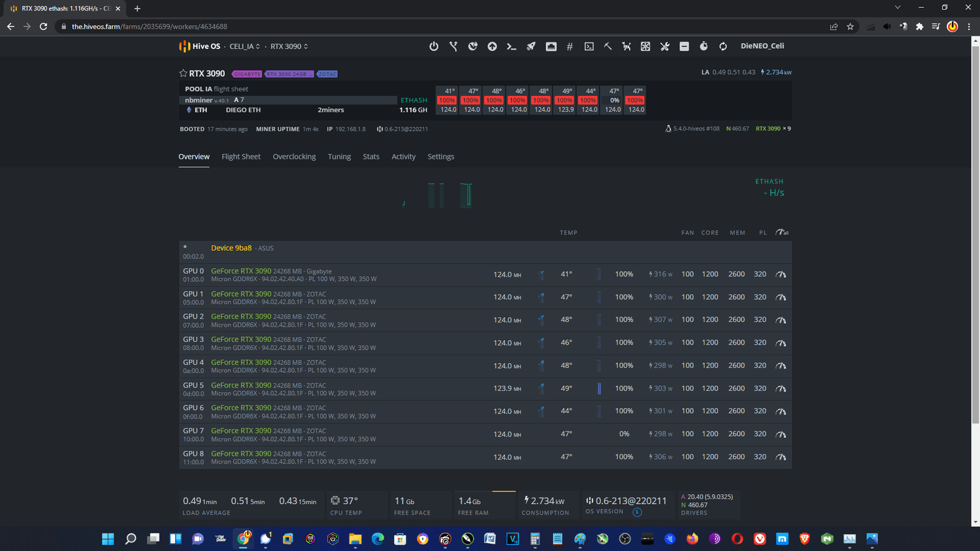Click the OS version info circle icon
Screen dimensions: 980x551
pos(637,512)
